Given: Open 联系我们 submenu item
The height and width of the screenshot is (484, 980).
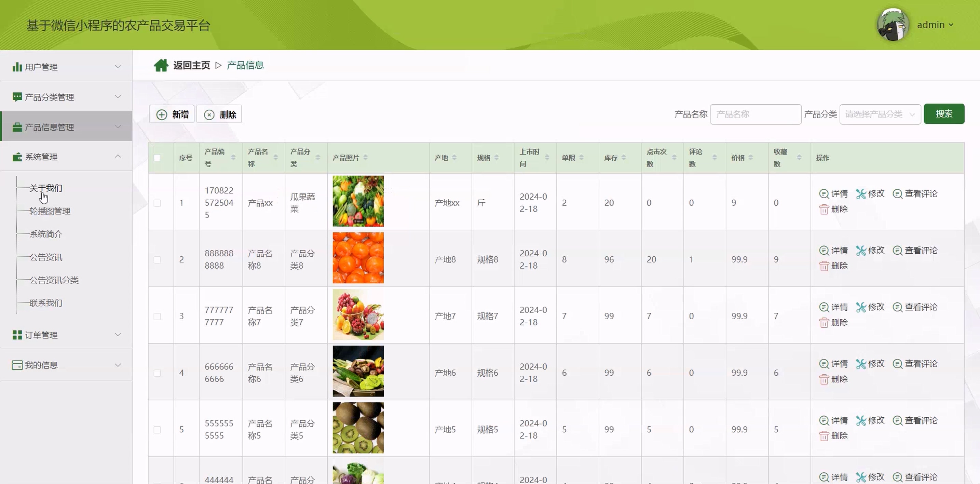Looking at the screenshot, I should tap(46, 303).
